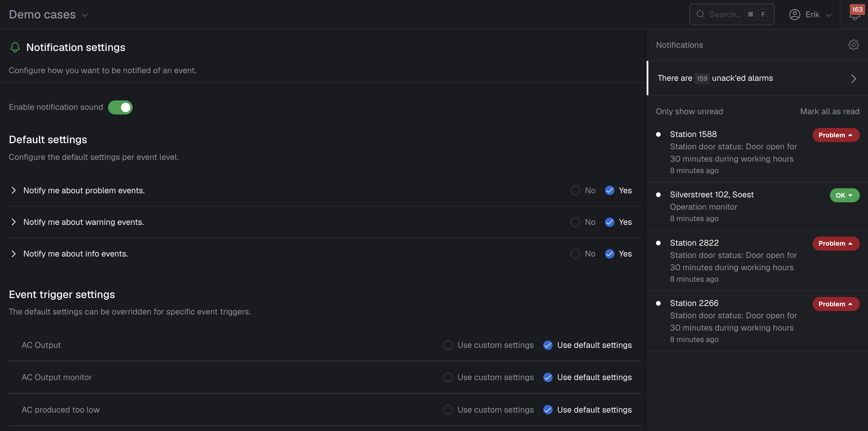The image size is (868, 431).
Task: Choose default settings for AC Output monitor
Action: [548, 377]
